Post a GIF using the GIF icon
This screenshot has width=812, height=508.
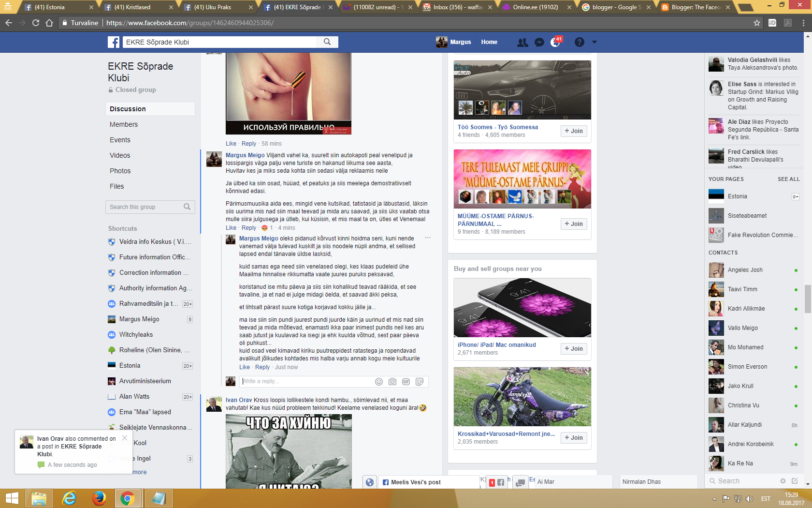point(406,382)
